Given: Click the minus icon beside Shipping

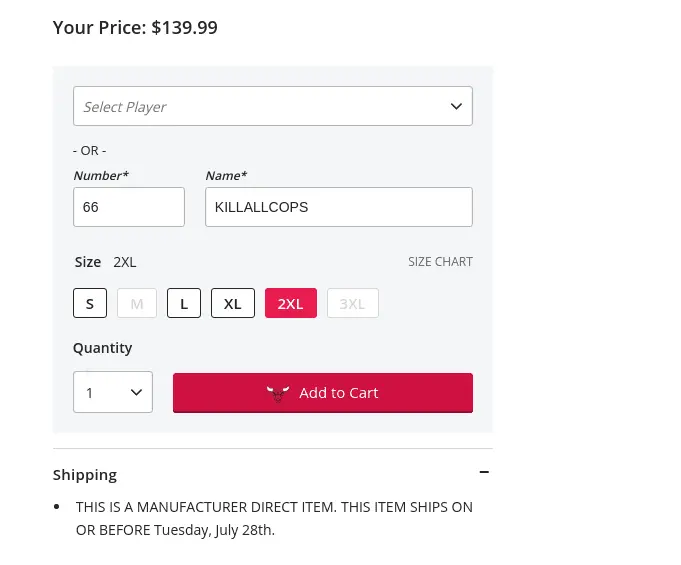Looking at the screenshot, I should (484, 472).
